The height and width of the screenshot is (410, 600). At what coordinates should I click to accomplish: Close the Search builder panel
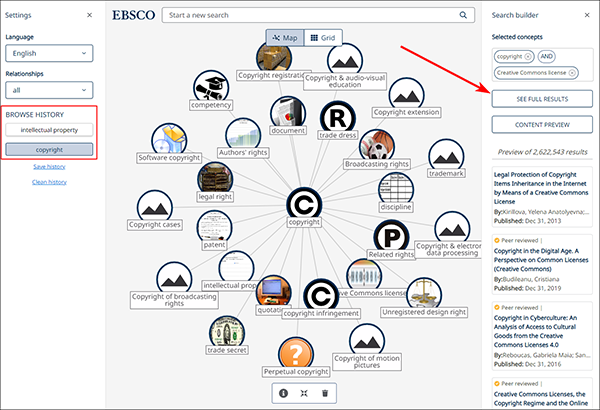(x=587, y=15)
